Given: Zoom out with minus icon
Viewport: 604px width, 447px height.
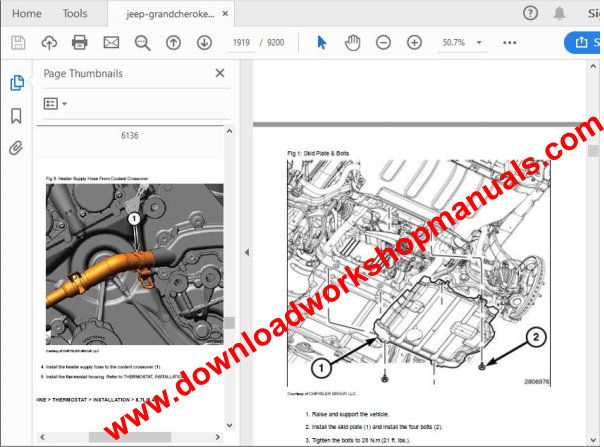Looking at the screenshot, I should 383,42.
